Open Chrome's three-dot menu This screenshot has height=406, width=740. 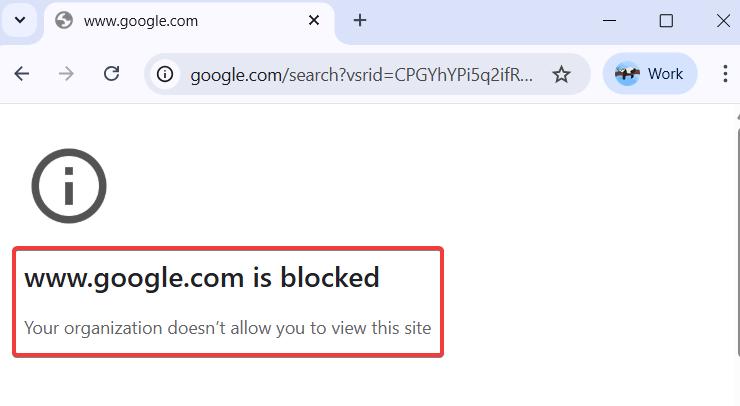(725, 74)
